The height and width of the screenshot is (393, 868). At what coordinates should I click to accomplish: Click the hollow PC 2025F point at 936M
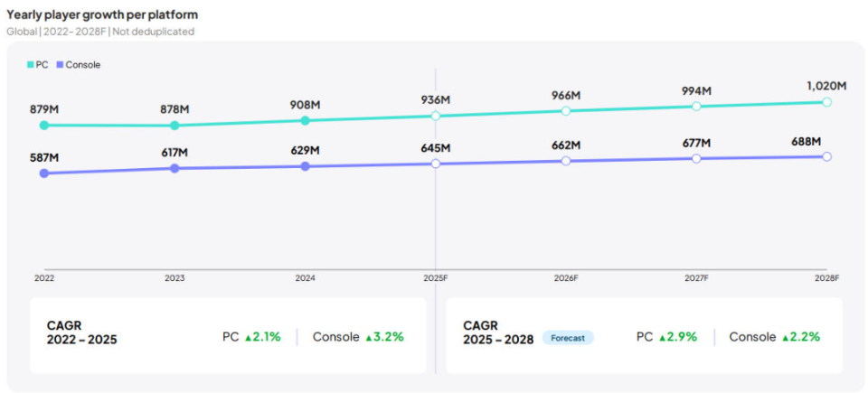pos(436,116)
